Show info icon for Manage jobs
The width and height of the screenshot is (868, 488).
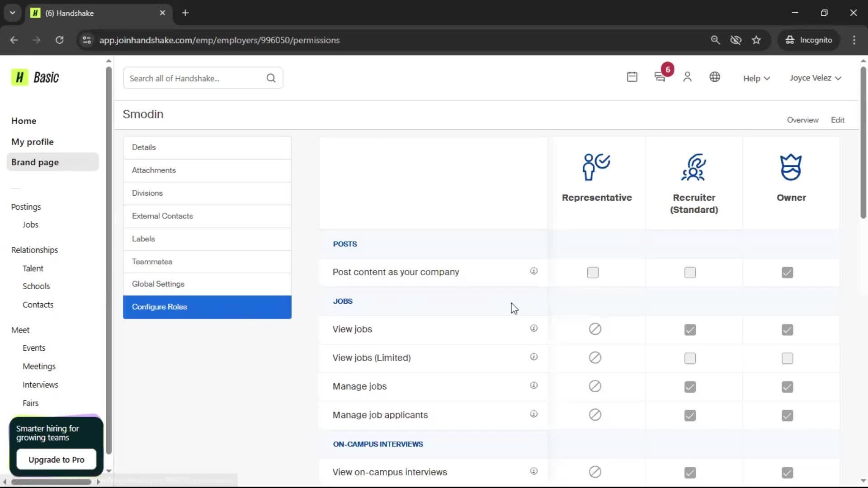[534, 385]
